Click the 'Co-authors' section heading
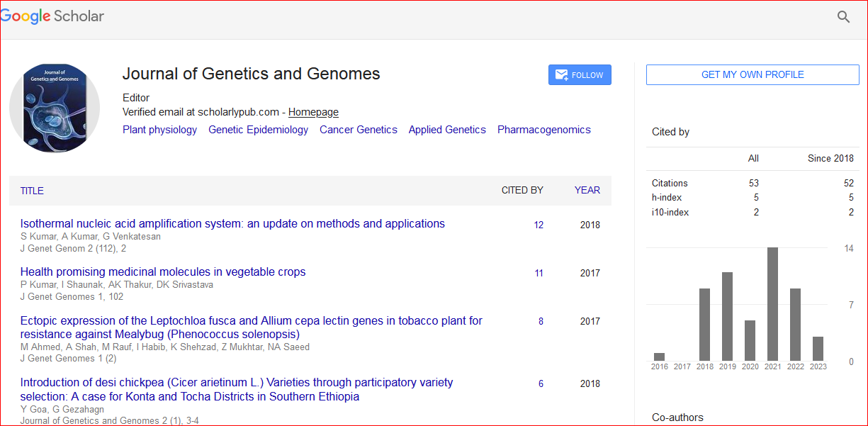This screenshot has width=868, height=426. 678,418
